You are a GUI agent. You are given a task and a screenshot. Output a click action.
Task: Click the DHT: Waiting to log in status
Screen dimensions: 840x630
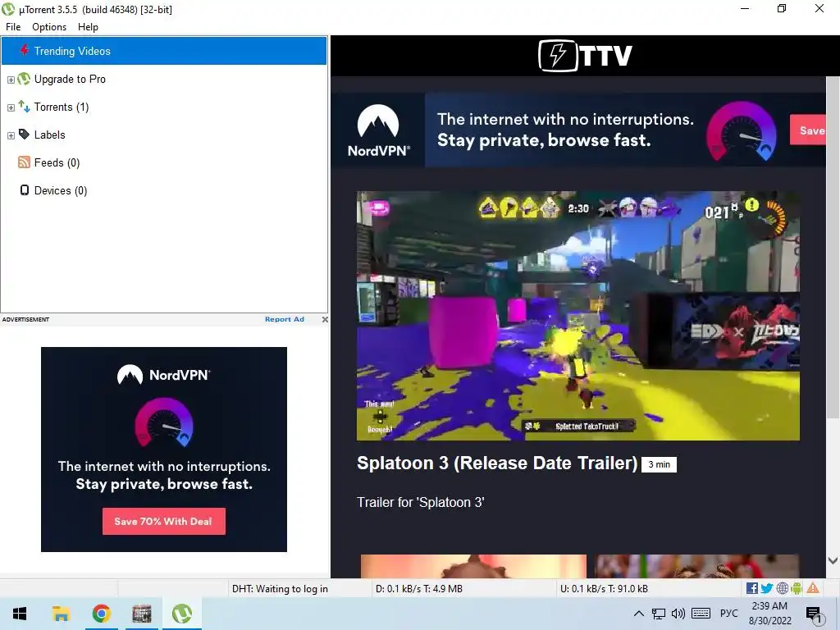click(x=280, y=589)
